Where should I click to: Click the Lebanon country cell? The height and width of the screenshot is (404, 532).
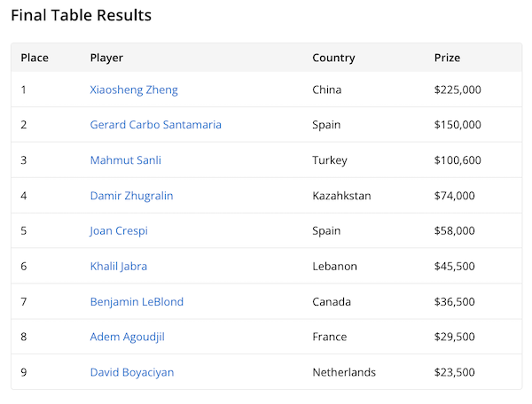(x=334, y=266)
